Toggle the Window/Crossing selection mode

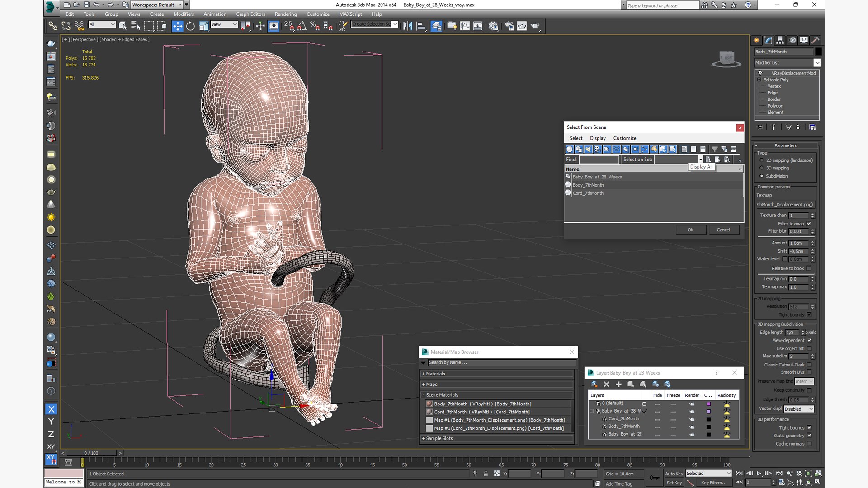[x=162, y=26]
